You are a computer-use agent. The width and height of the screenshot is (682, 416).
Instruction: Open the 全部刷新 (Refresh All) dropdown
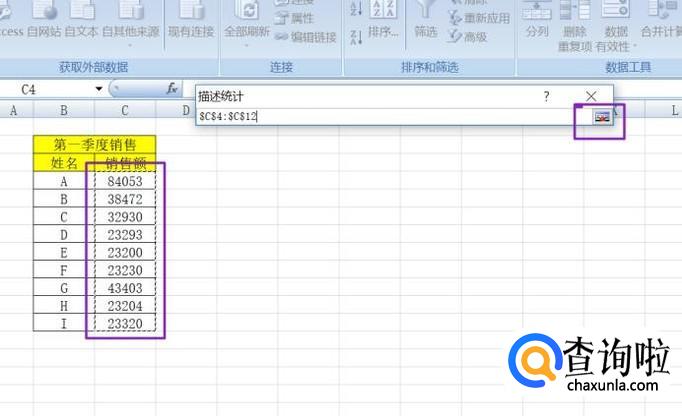click(x=247, y=44)
